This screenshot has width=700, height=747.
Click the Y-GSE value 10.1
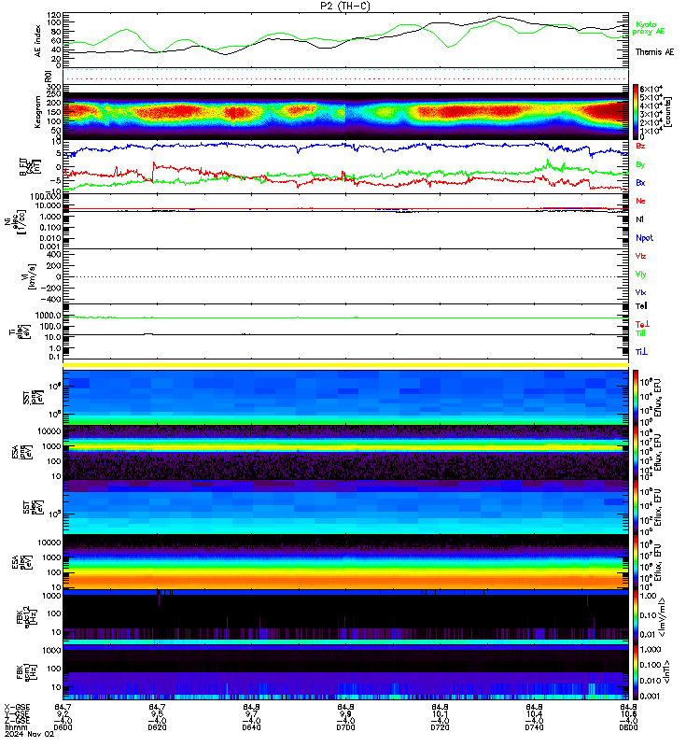440,714
